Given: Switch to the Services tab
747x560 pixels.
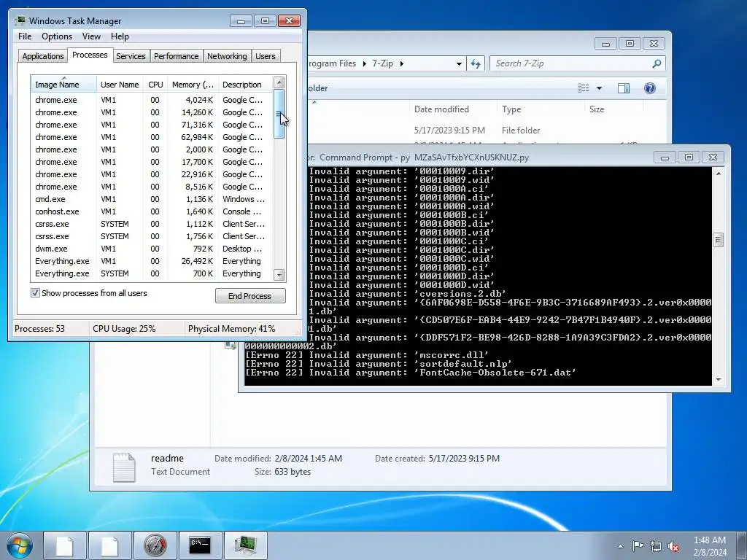Looking at the screenshot, I should coord(131,55).
